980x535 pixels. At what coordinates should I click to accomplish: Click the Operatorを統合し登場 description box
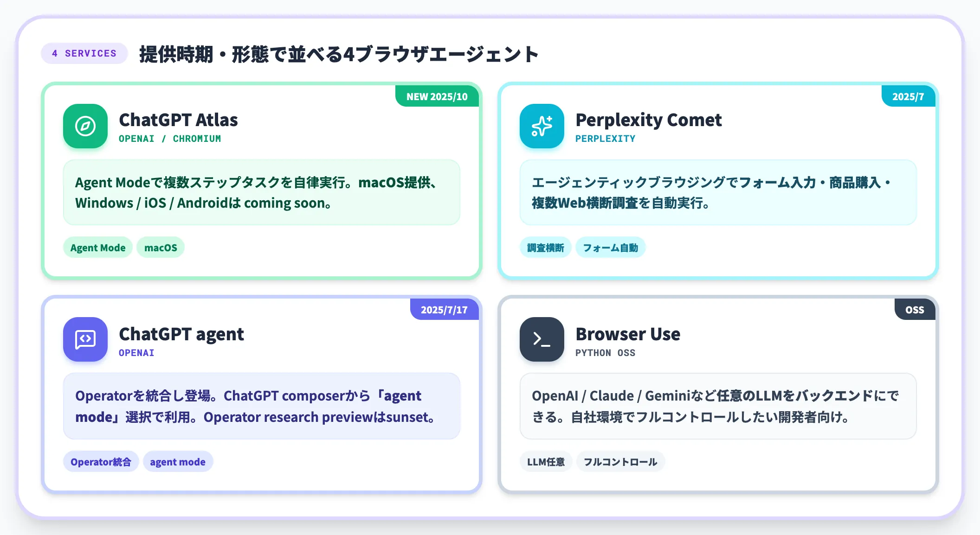(x=262, y=406)
